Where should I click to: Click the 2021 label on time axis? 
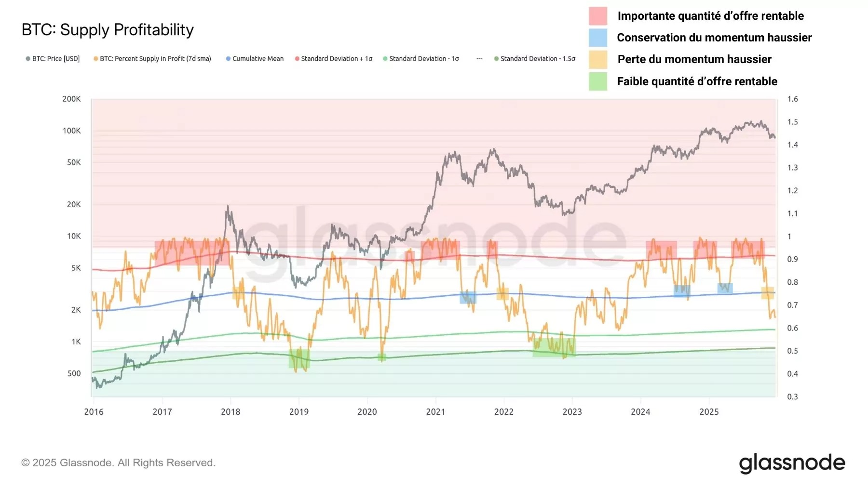[435, 412]
